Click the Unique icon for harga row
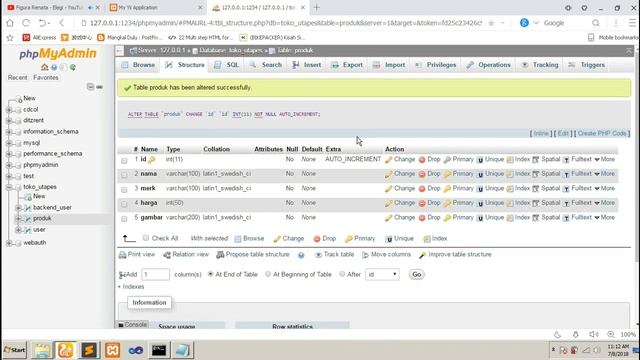The width and height of the screenshot is (640, 360). [480, 203]
